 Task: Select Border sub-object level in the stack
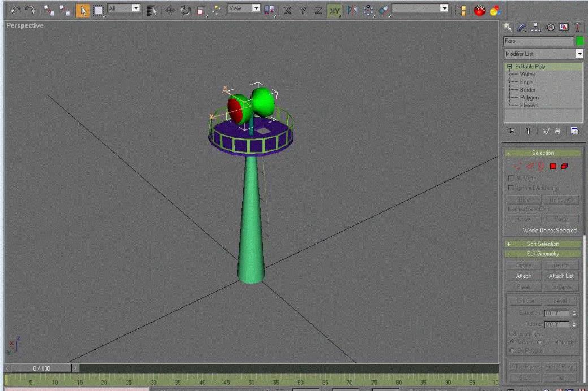point(528,90)
